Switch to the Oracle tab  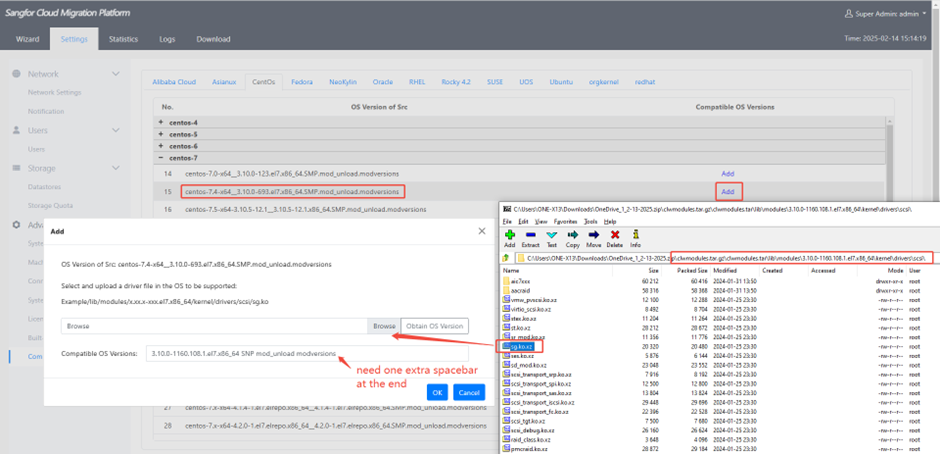point(382,82)
